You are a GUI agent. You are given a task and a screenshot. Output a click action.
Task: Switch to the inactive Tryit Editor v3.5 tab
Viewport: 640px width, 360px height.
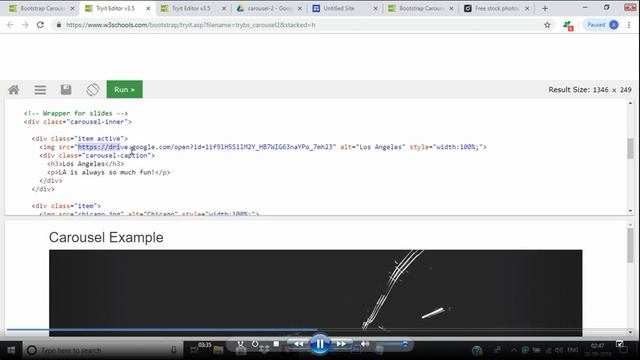click(x=191, y=8)
